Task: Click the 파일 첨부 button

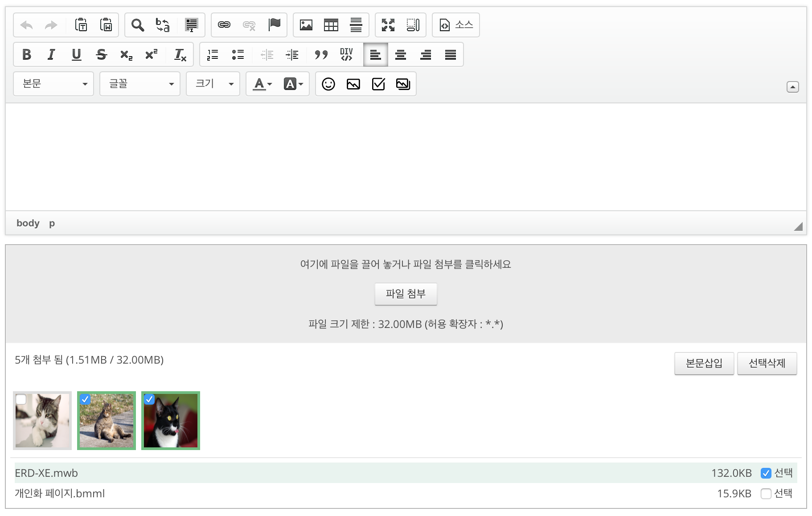Action: coord(406,294)
